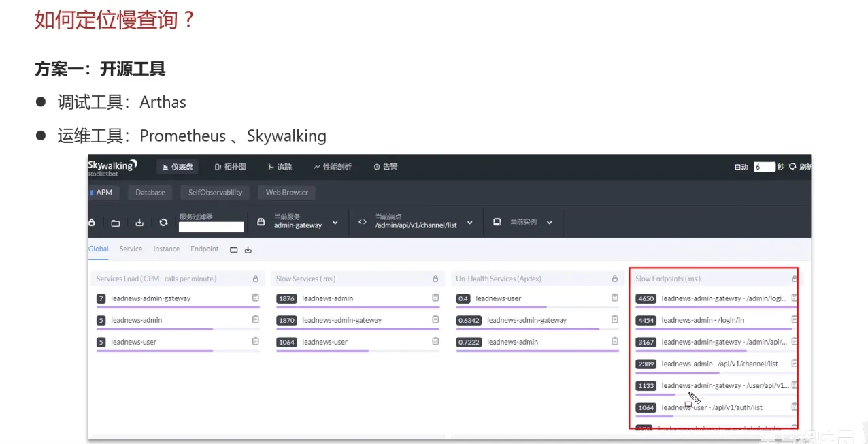Click the 刷新 refresh icon at top right
Screen dimensions: 868x444
793,167
